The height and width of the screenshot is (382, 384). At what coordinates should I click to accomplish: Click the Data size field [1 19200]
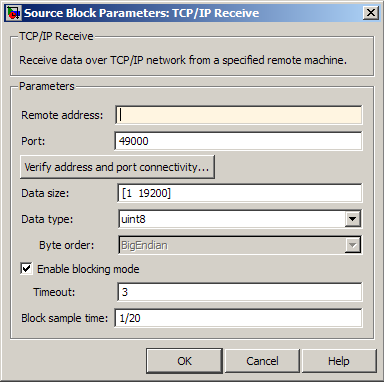click(x=240, y=193)
